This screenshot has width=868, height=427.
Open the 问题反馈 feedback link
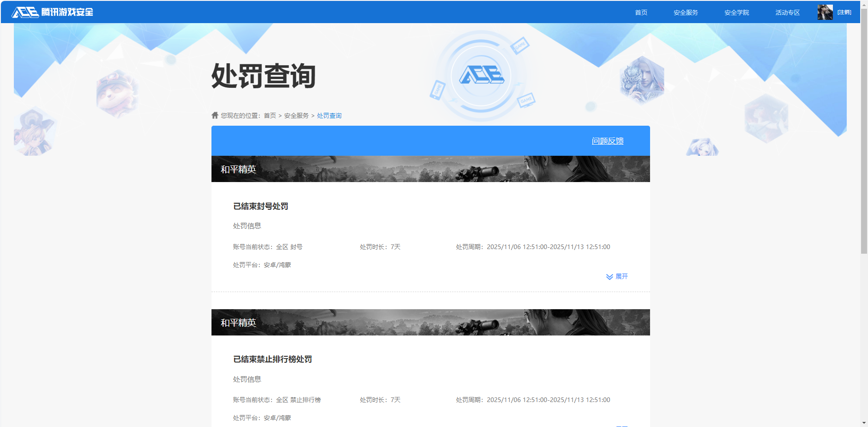pyautogui.click(x=608, y=141)
